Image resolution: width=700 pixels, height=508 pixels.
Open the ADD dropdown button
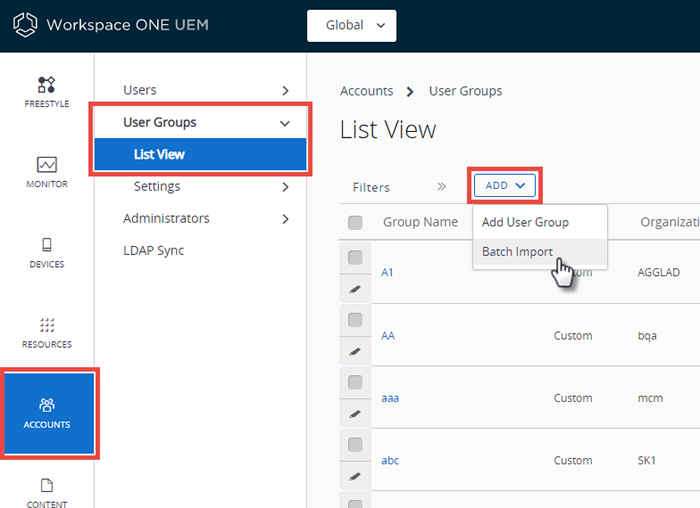point(504,185)
